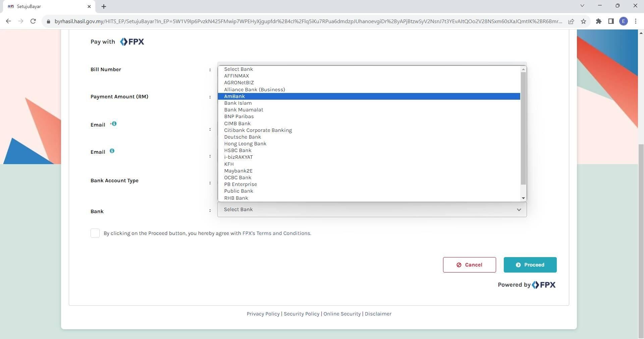Agree to FPX Terms checkbox
The width and height of the screenshot is (644, 339).
coord(95,233)
